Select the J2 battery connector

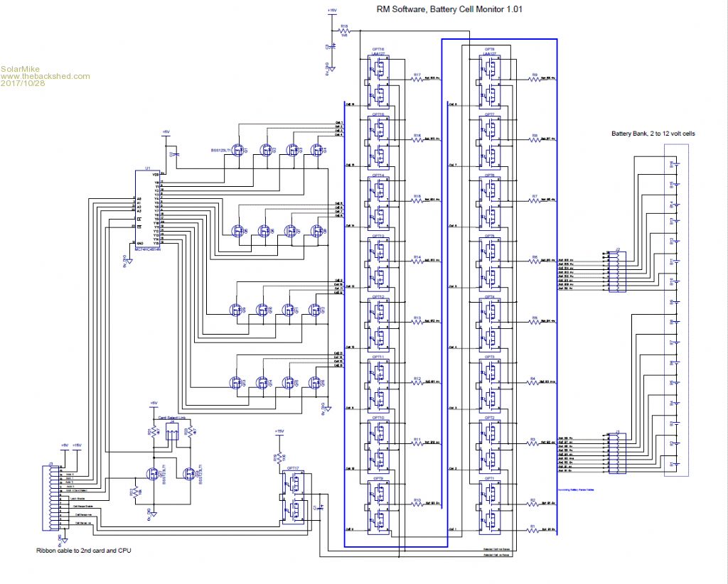coord(618,271)
